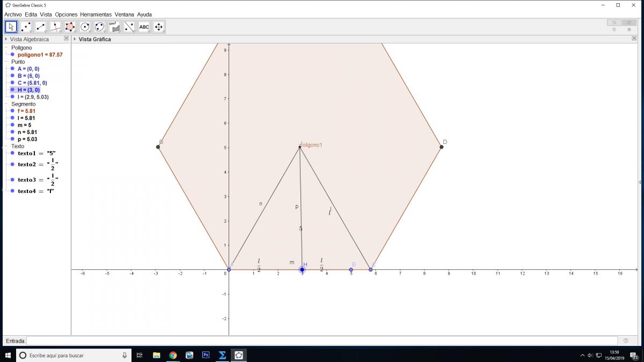Image resolution: width=644 pixels, height=362 pixels.
Task: Click the Entrada input field
Action: click(x=322, y=341)
